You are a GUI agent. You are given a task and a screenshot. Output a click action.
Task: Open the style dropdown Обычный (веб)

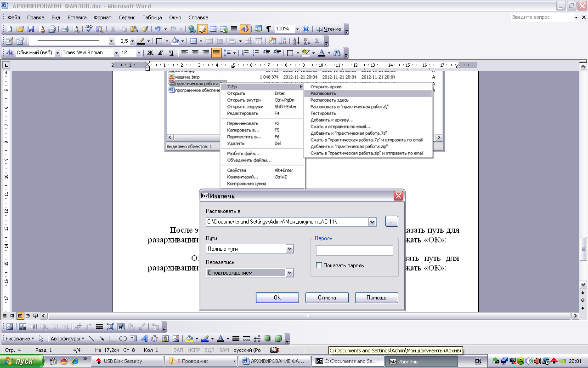point(57,53)
